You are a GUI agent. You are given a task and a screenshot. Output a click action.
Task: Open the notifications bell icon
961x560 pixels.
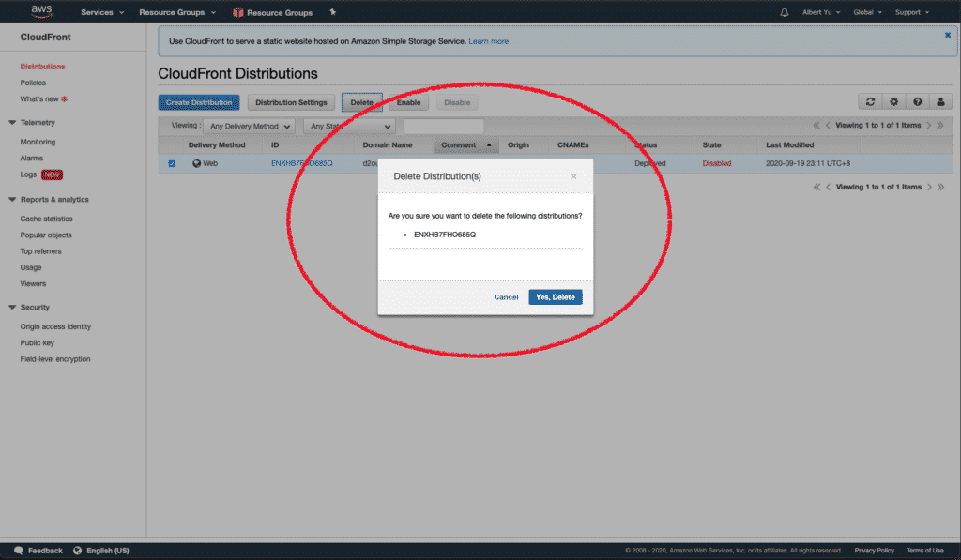tap(784, 12)
